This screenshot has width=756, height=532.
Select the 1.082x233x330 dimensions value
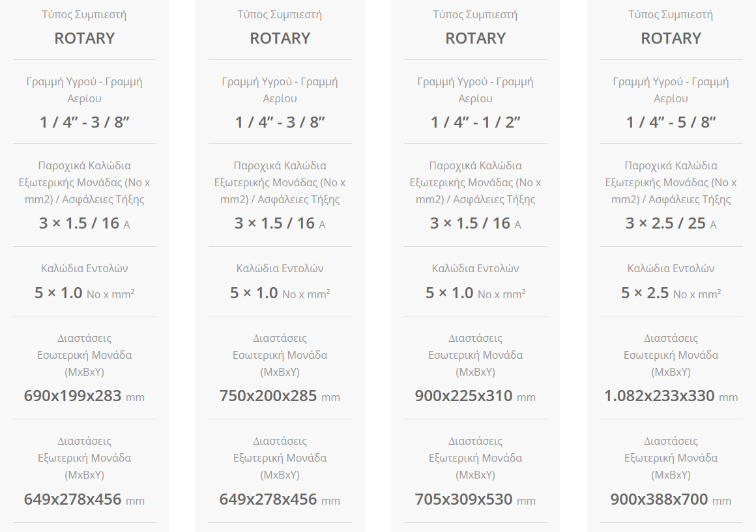click(659, 396)
